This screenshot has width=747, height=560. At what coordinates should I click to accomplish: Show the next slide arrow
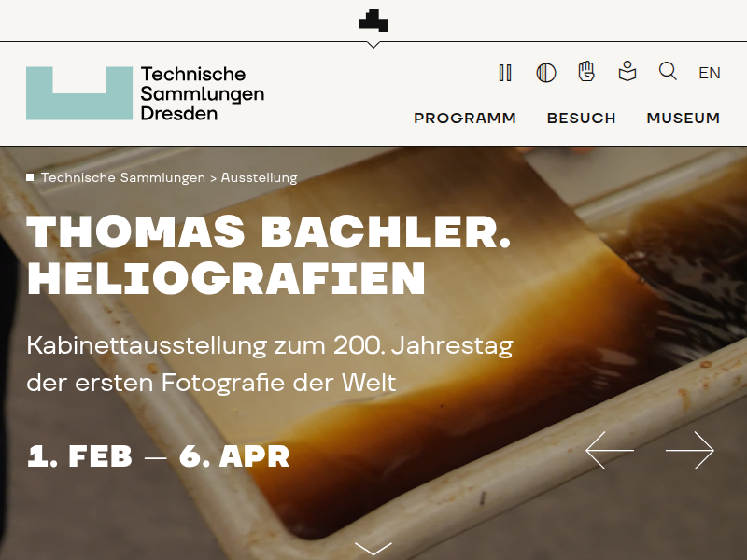(x=690, y=450)
